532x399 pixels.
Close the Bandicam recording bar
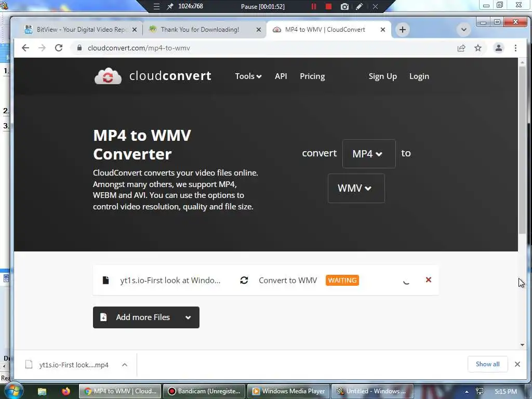[x=375, y=6]
